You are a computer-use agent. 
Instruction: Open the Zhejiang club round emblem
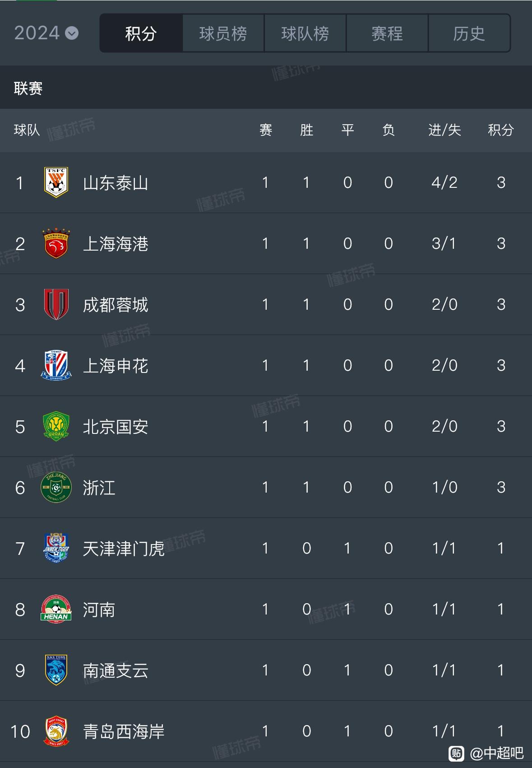click(x=56, y=487)
